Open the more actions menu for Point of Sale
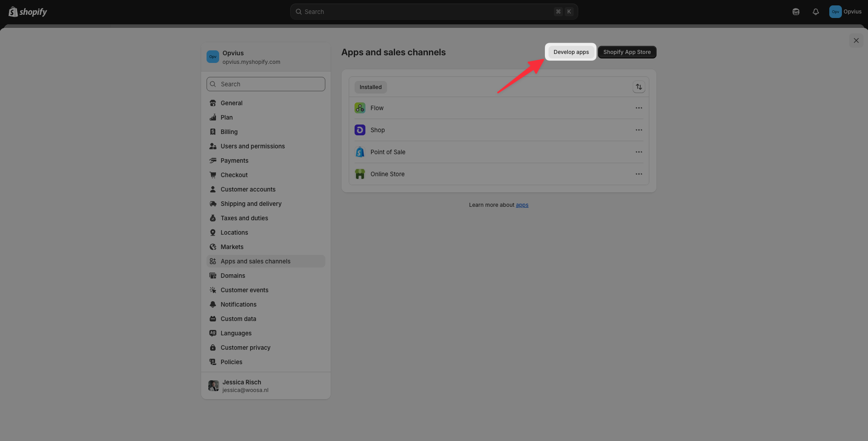 tap(639, 152)
